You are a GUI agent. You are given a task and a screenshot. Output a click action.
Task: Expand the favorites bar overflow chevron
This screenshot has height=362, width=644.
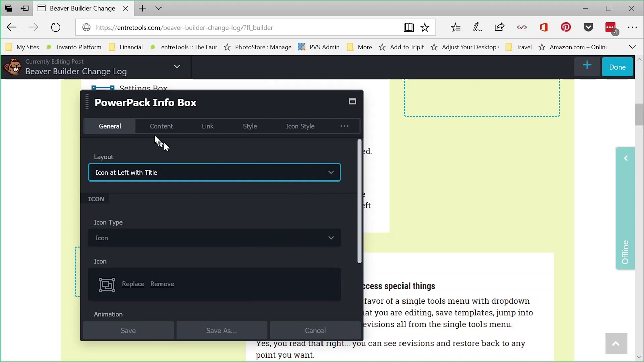pos(632,47)
